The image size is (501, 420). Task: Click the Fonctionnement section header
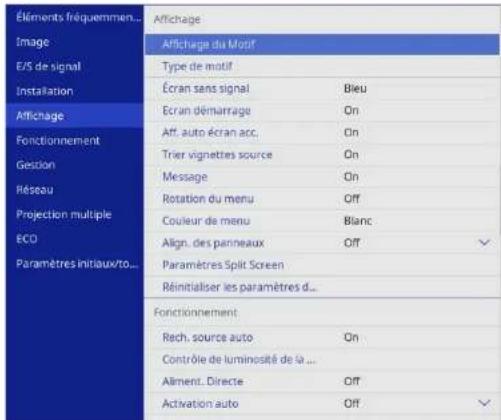195,312
